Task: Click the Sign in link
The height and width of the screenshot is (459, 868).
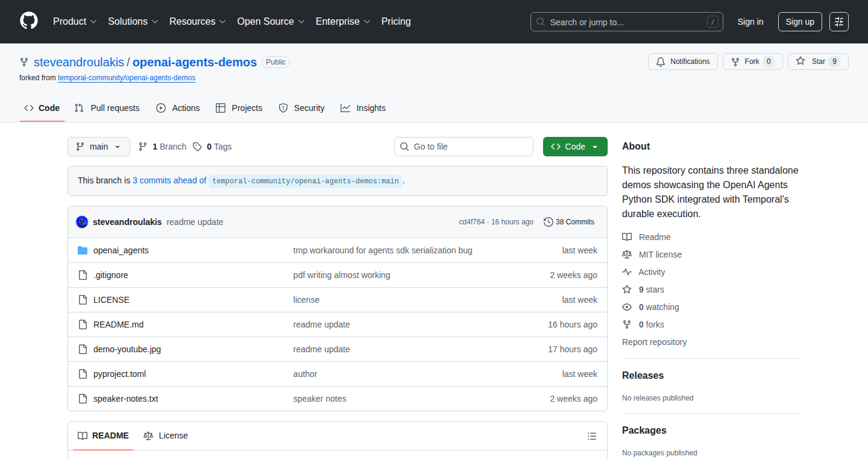Action: pos(750,22)
